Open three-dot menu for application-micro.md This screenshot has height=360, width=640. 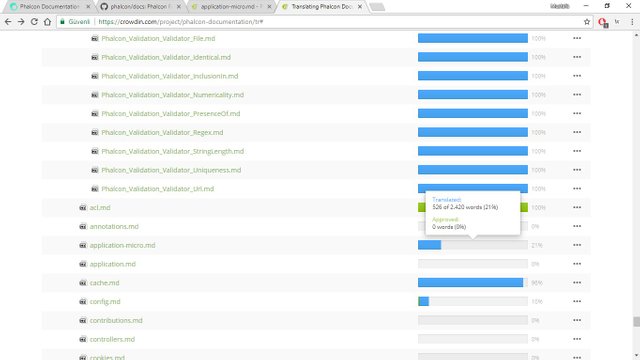tap(577, 244)
